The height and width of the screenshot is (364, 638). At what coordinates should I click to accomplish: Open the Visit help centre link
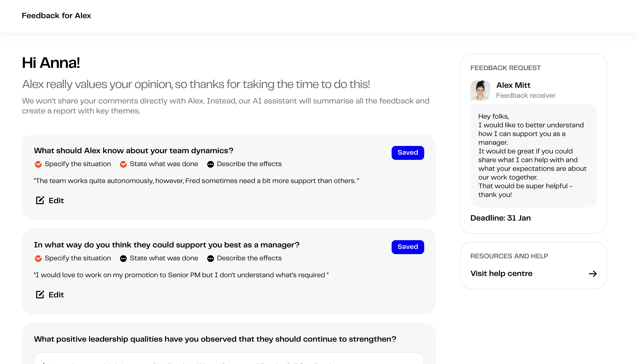(534, 273)
